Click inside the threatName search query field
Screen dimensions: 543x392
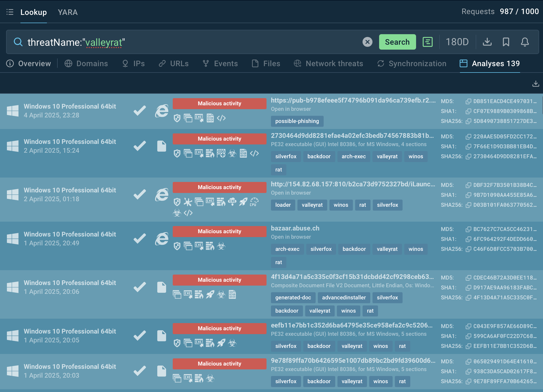coord(193,42)
